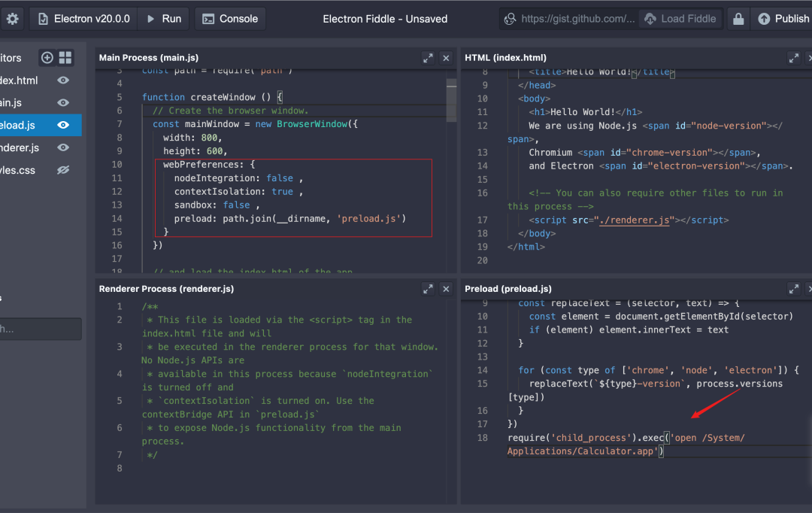Toggle visibility of renderer.js editor

[63, 147]
